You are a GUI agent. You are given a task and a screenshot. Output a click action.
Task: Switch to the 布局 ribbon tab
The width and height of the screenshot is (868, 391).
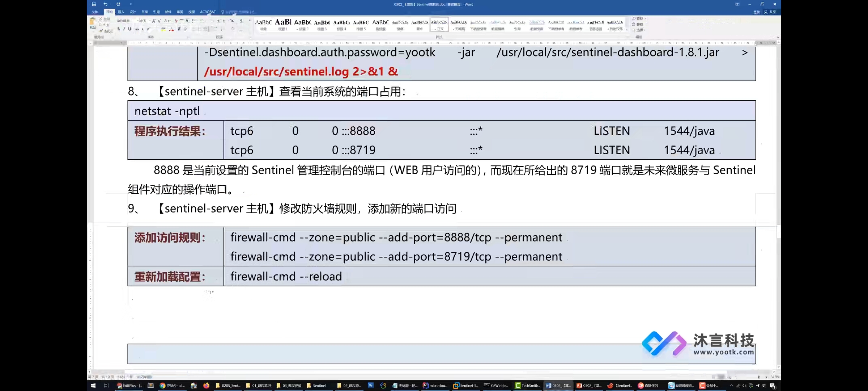point(145,12)
